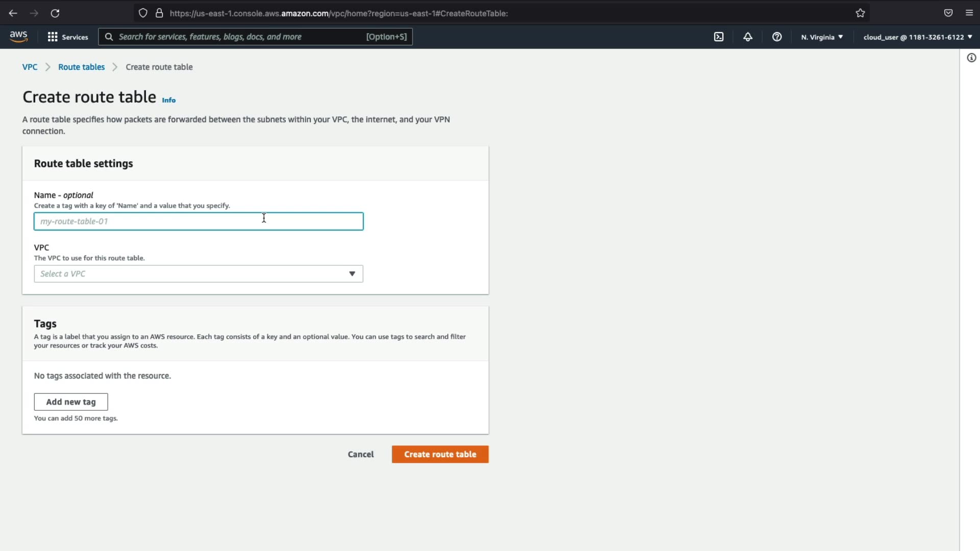
Task: Expand the cloud_user account menu
Action: [x=917, y=37]
